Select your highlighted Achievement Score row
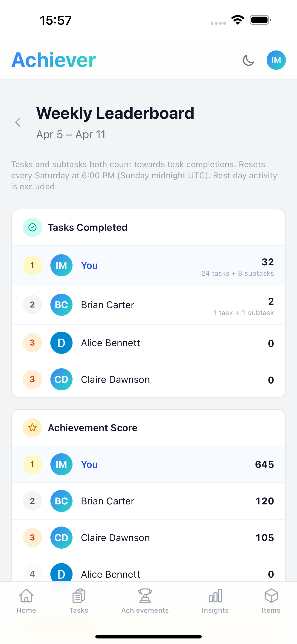Screen dimensions: 297x644 click(148, 464)
